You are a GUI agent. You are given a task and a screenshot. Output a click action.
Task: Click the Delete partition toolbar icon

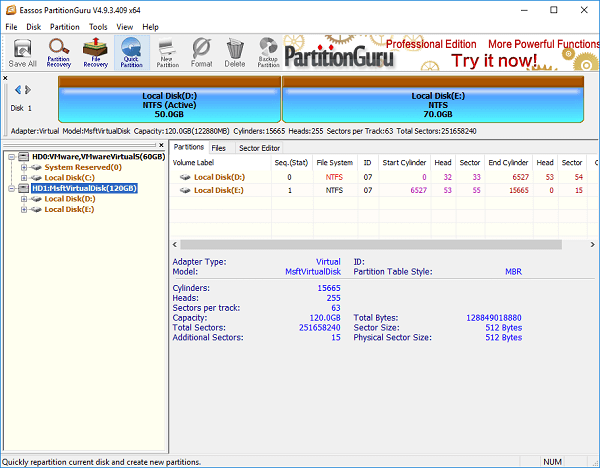235,53
